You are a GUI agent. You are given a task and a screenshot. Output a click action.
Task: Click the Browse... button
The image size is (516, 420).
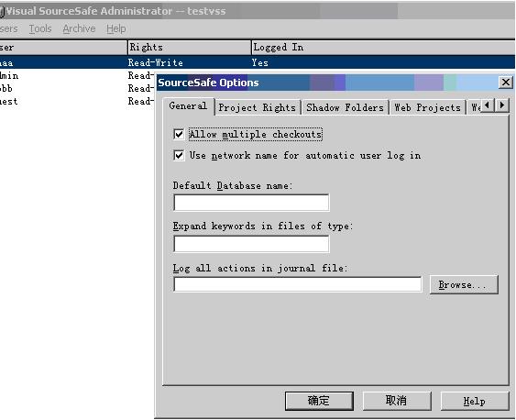(464, 284)
